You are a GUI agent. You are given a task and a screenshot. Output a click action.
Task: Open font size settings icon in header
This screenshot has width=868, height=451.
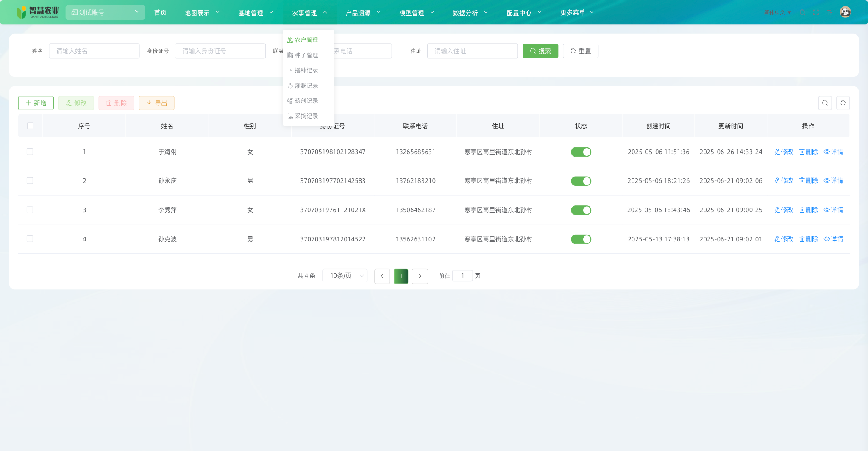[830, 13]
